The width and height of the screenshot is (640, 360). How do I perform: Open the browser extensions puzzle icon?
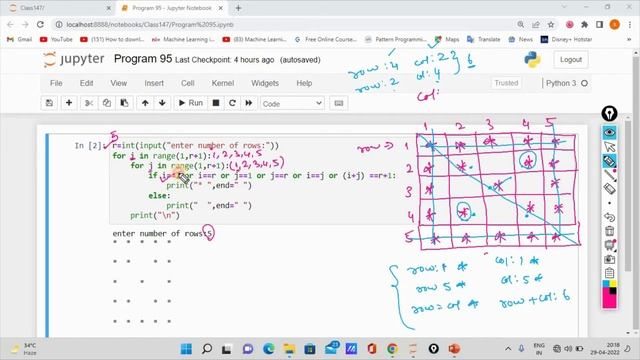pos(584,24)
